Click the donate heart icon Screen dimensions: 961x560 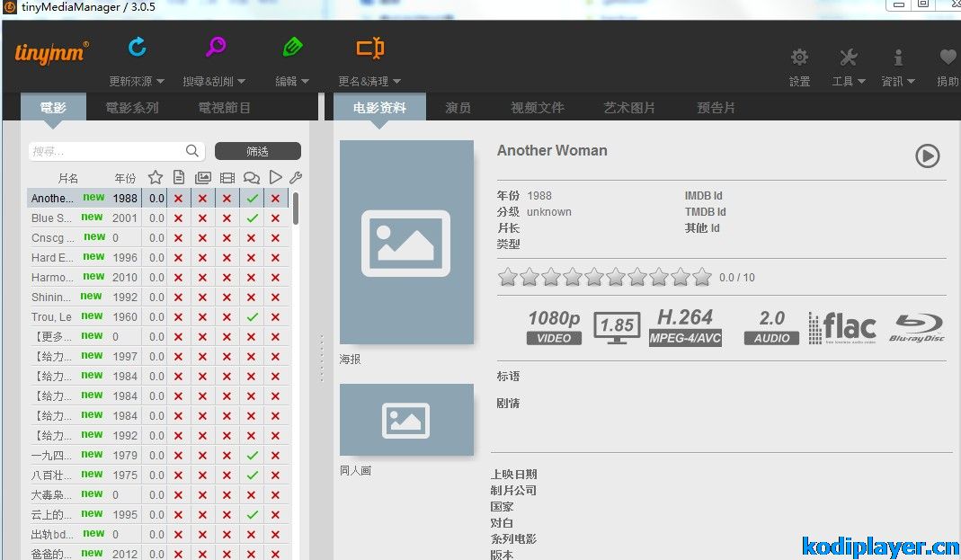(x=948, y=57)
